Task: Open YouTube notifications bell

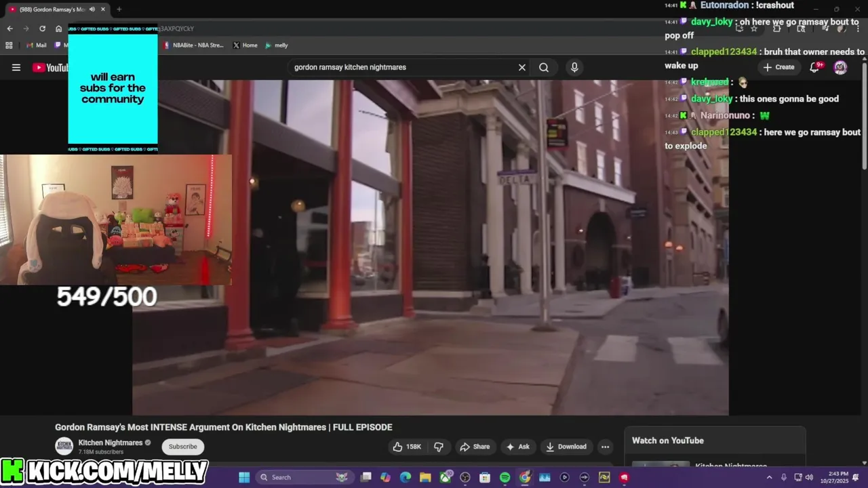Action: point(816,67)
